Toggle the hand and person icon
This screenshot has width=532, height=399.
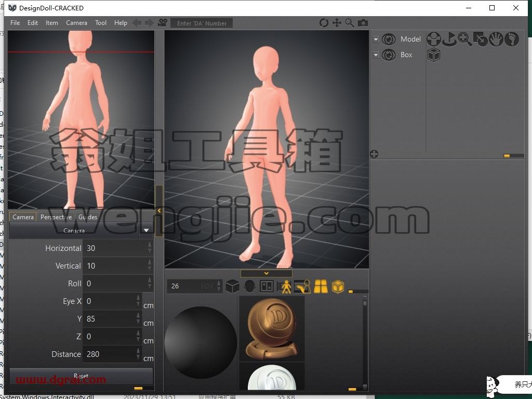pyautogui.click(x=302, y=286)
